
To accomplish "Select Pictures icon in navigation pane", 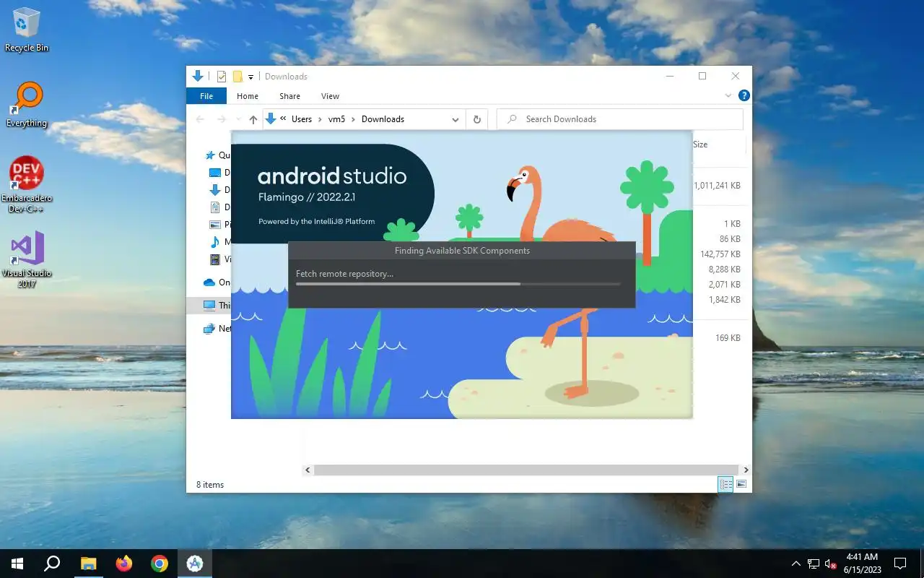I will click(x=214, y=225).
